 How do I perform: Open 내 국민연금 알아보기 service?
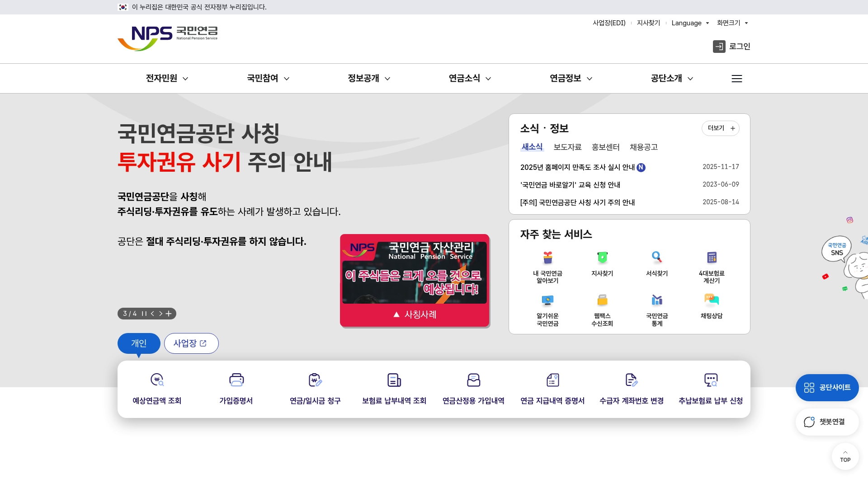click(x=547, y=267)
